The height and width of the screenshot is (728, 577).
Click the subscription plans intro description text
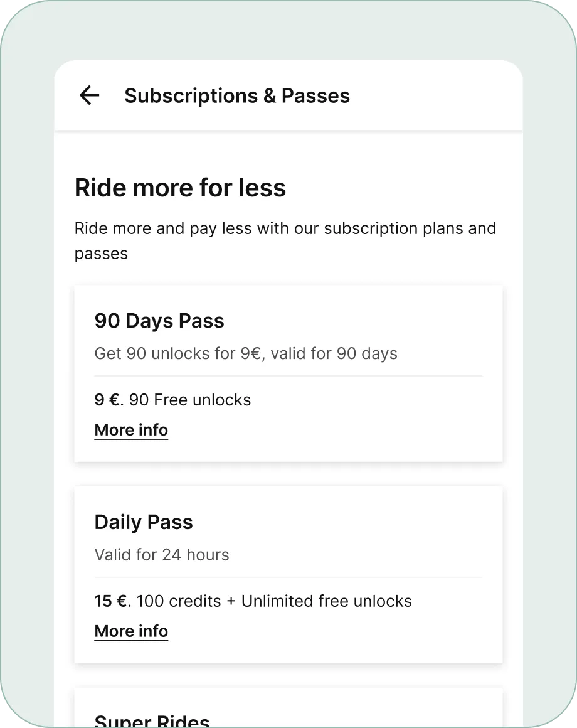285,228
